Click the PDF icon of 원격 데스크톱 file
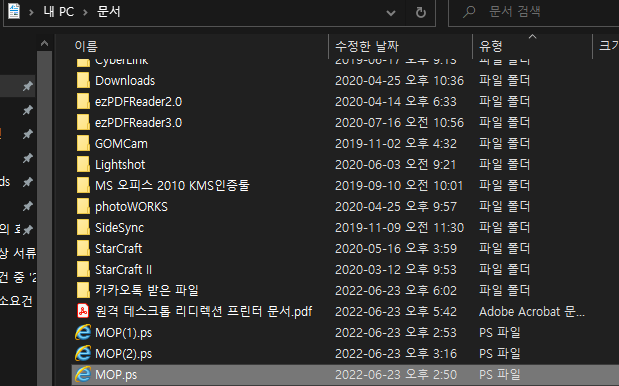Screen dimensions: 619x386 (83, 311)
